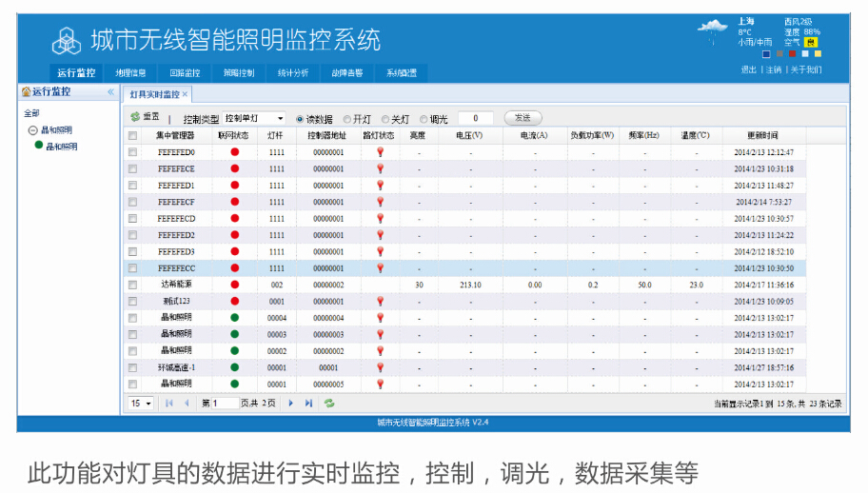
Task: Select the 调光 radio button
Action: pos(424,119)
